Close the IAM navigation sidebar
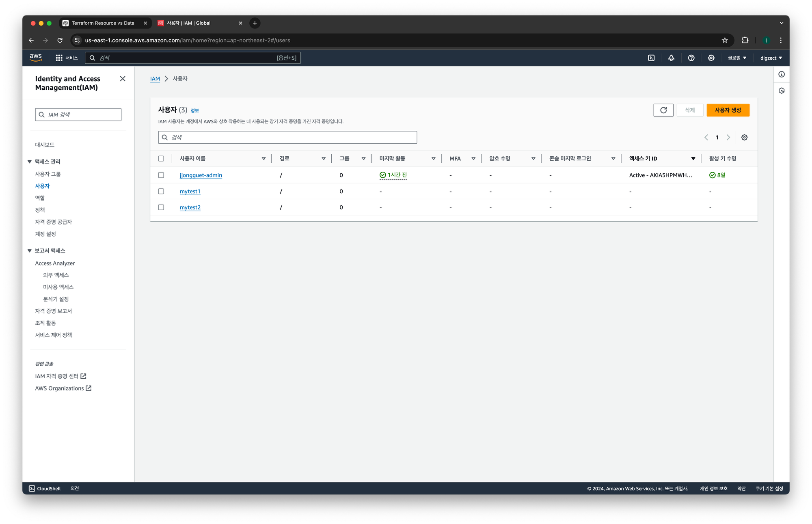The image size is (812, 524). click(x=123, y=79)
